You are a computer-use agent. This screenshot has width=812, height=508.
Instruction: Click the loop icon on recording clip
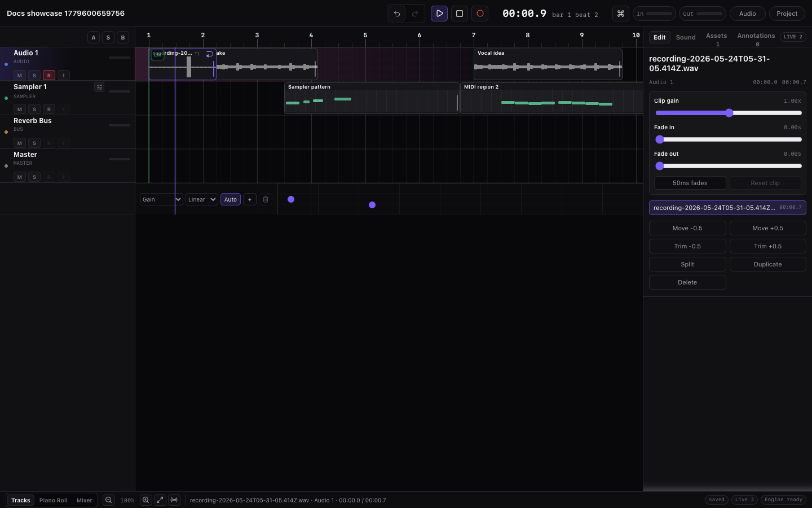coord(210,54)
